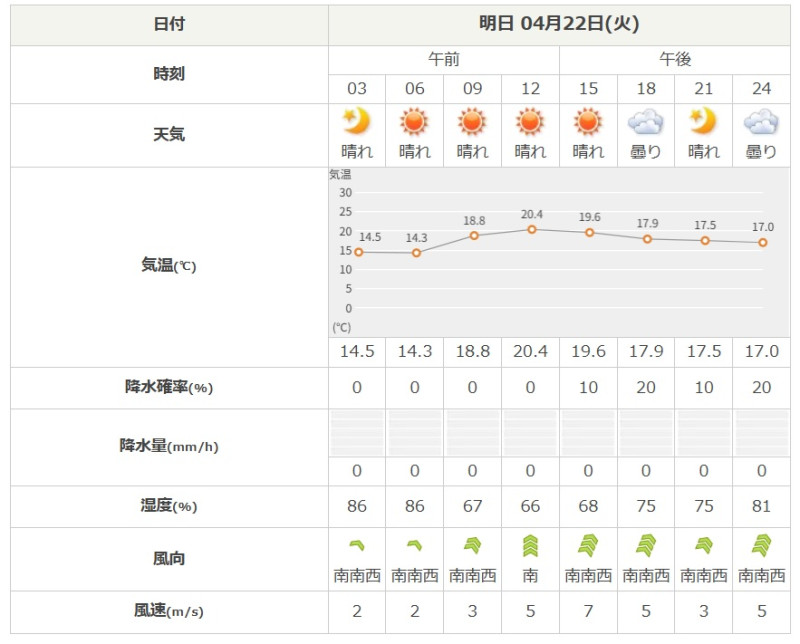The image size is (800, 644).
Task: Select the 午前 time period header
Action: pyautogui.click(x=444, y=60)
